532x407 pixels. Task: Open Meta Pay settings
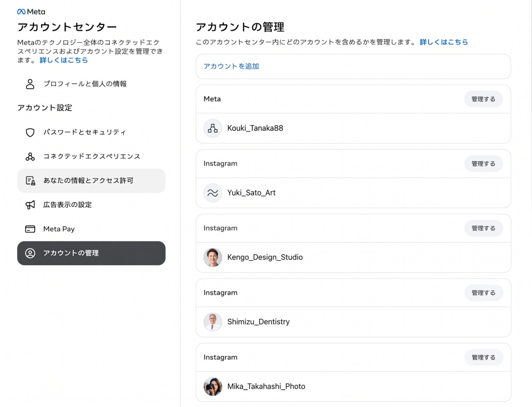(x=91, y=229)
